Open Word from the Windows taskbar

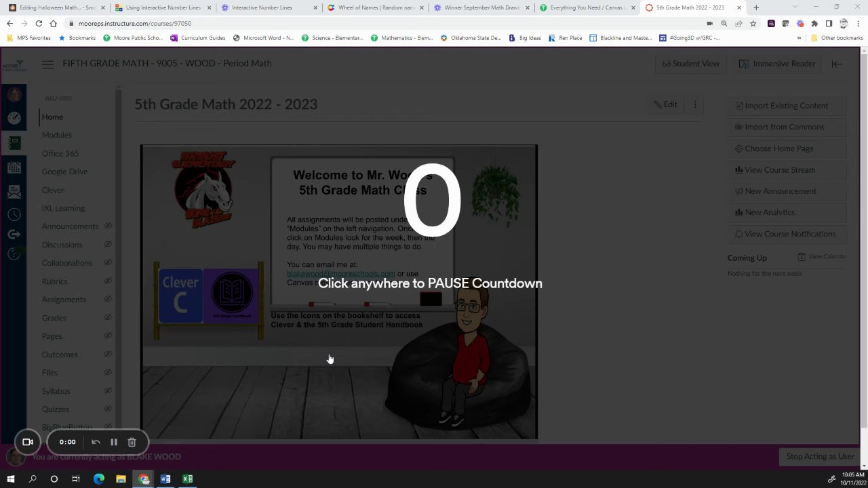(x=165, y=479)
